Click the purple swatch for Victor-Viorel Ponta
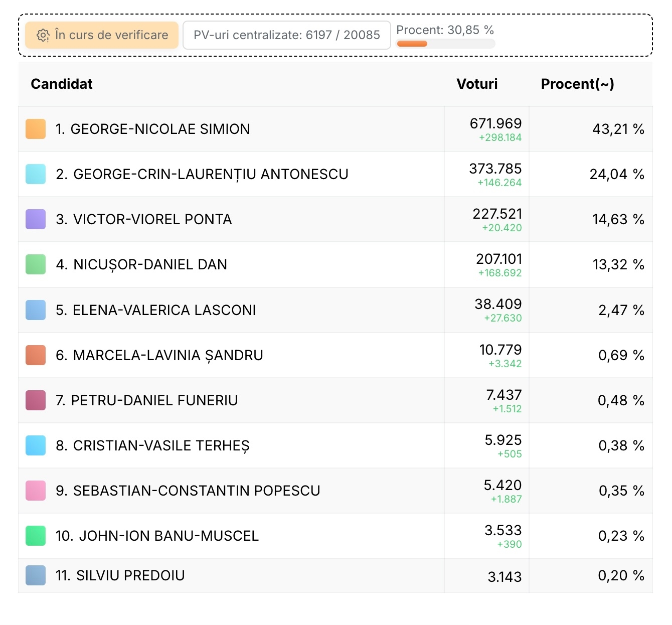The width and height of the screenshot is (672, 625). pyautogui.click(x=36, y=219)
